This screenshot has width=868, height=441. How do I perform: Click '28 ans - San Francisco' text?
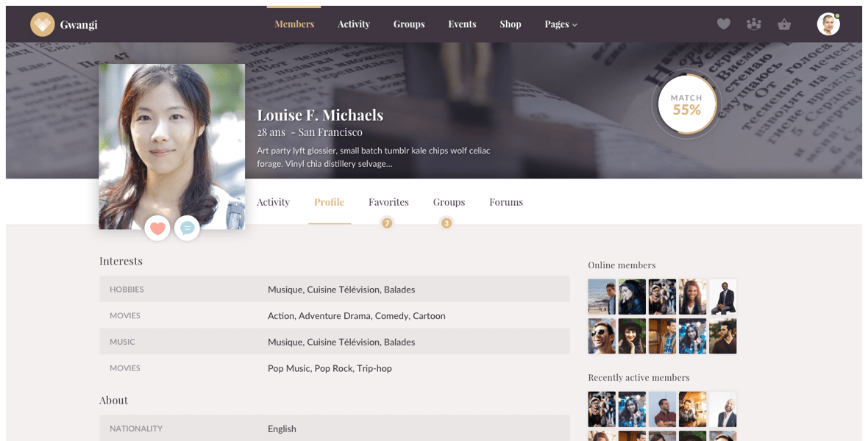[x=310, y=132]
